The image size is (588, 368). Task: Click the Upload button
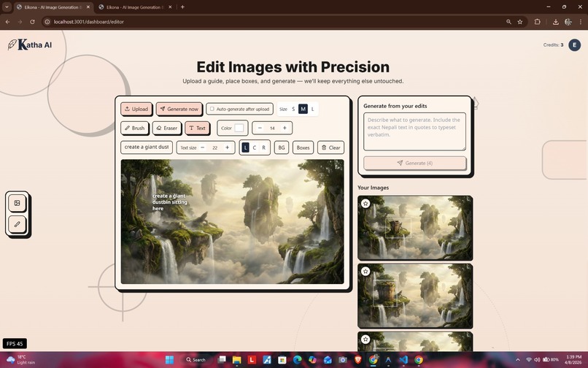(136, 109)
